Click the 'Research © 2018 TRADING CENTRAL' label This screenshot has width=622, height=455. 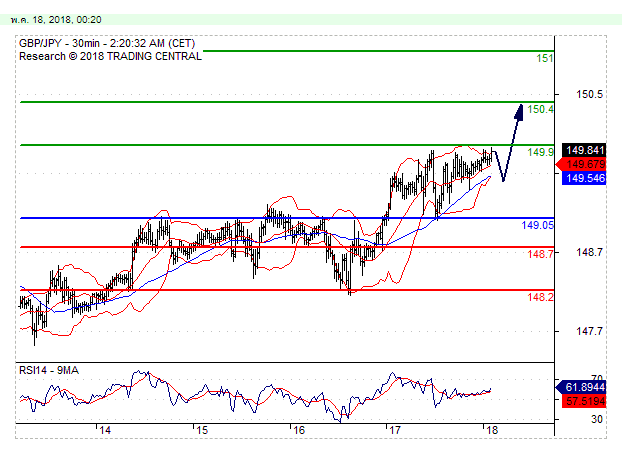tap(110, 56)
